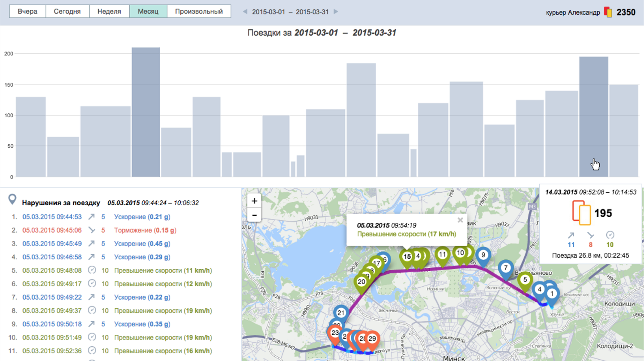Click the blue acceleration icon in trip tooltip
The height and width of the screenshot is (361, 644).
click(x=571, y=235)
